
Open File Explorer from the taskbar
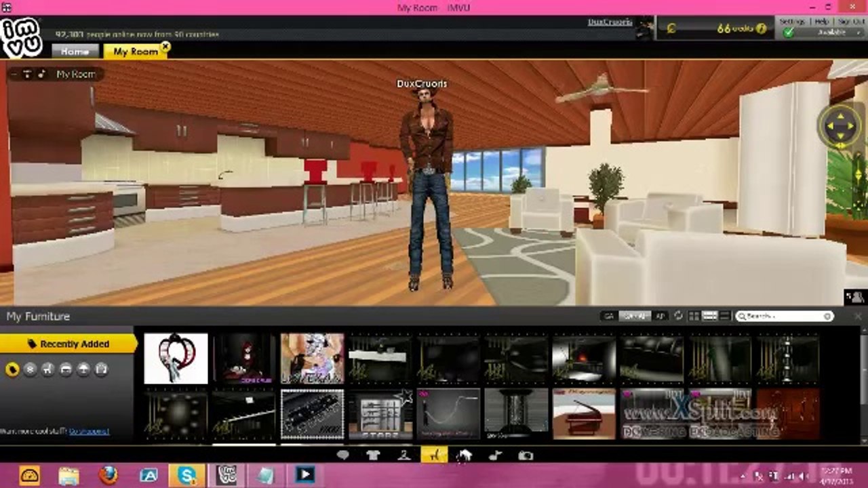click(x=68, y=476)
